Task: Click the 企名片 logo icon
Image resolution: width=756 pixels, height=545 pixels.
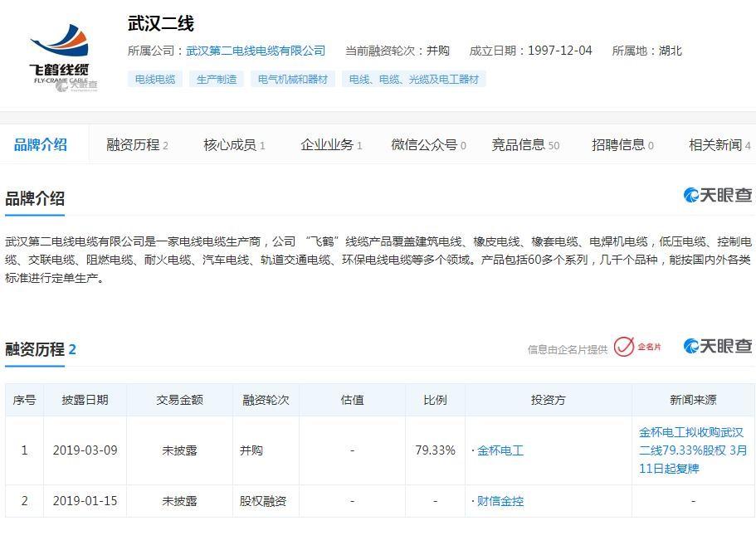Action: click(x=637, y=347)
